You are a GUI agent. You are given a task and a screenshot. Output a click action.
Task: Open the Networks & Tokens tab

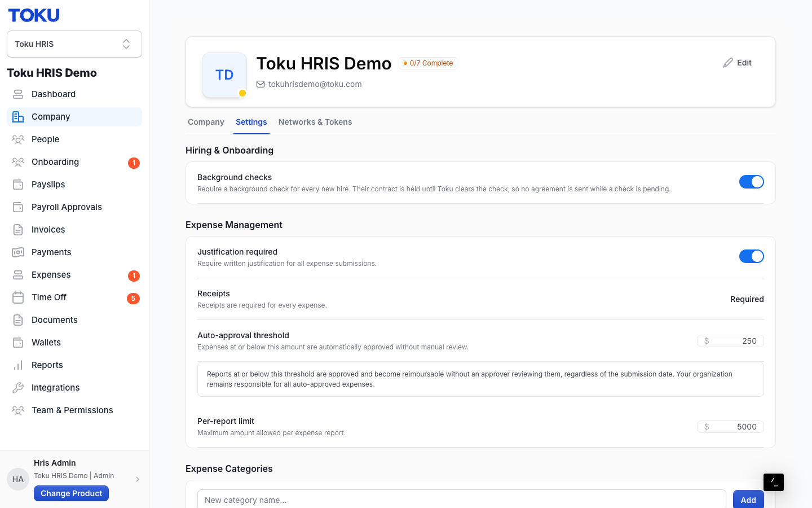pyautogui.click(x=315, y=122)
